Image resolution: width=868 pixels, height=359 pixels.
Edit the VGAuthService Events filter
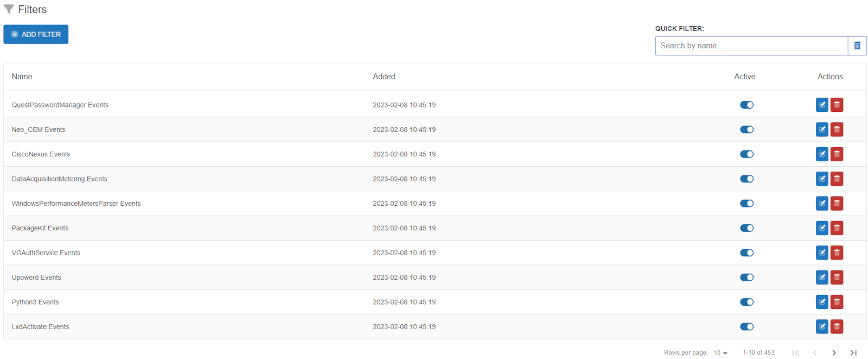click(822, 253)
